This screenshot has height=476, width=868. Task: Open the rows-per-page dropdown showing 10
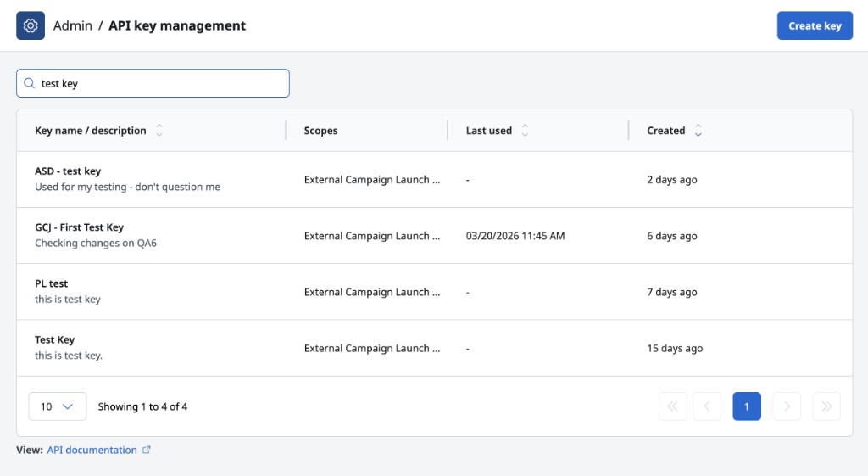pos(58,406)
